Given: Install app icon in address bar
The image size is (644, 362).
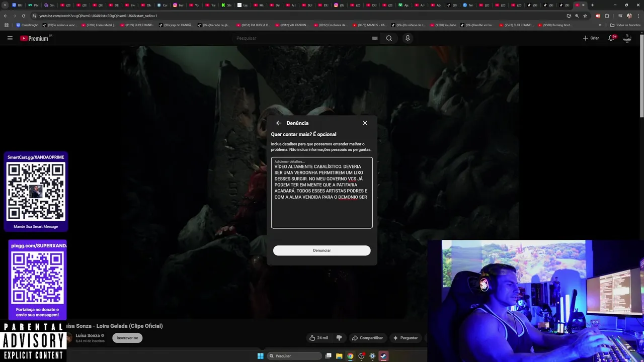Looking at the screenshot, I should [x=569, y=16].
